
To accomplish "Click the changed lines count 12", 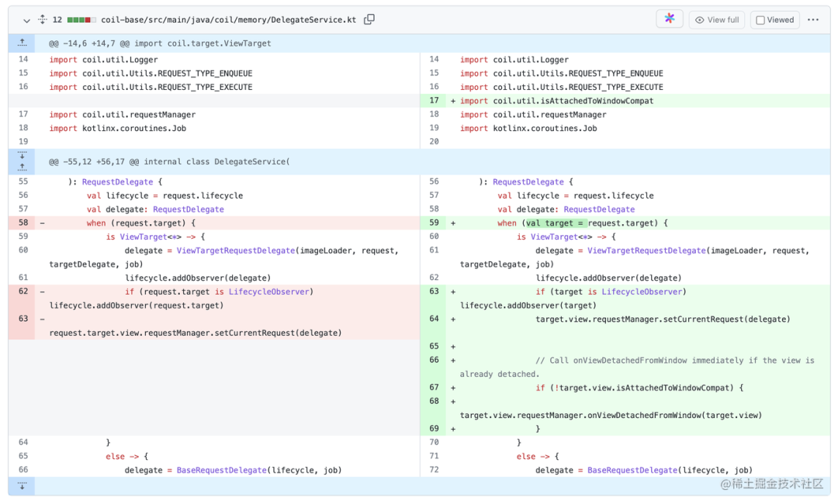I will (57, 19).
